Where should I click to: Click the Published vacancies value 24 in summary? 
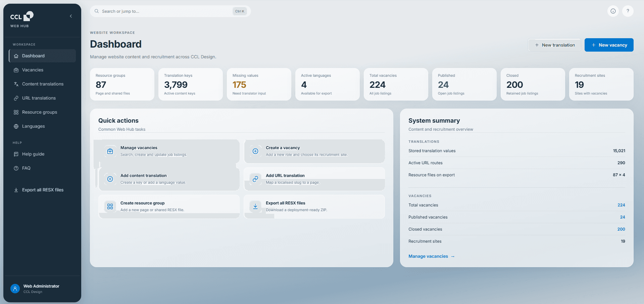pos(623,217)
